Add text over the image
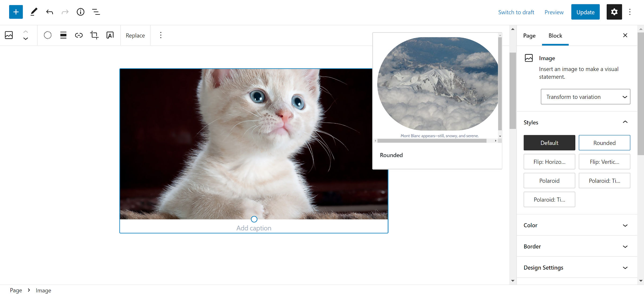This screenshot has width=644, height=294. (x=109, y=35)
